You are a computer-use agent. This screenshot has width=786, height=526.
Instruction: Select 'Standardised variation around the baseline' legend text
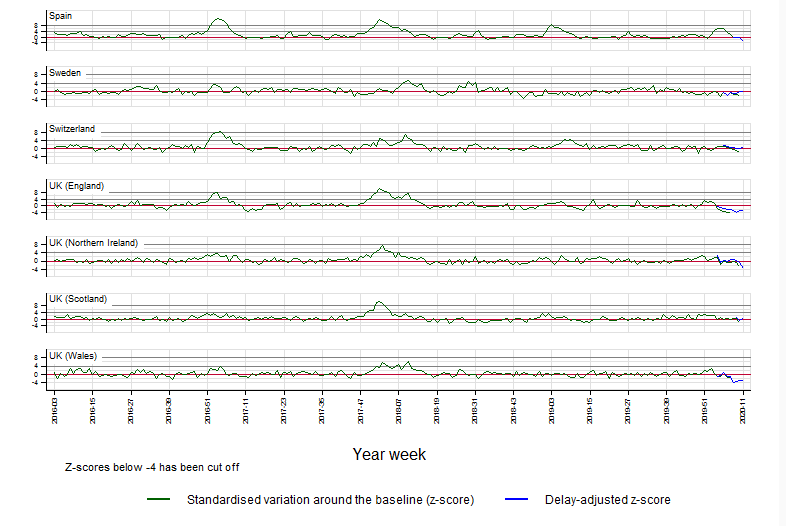pos(330,499)
